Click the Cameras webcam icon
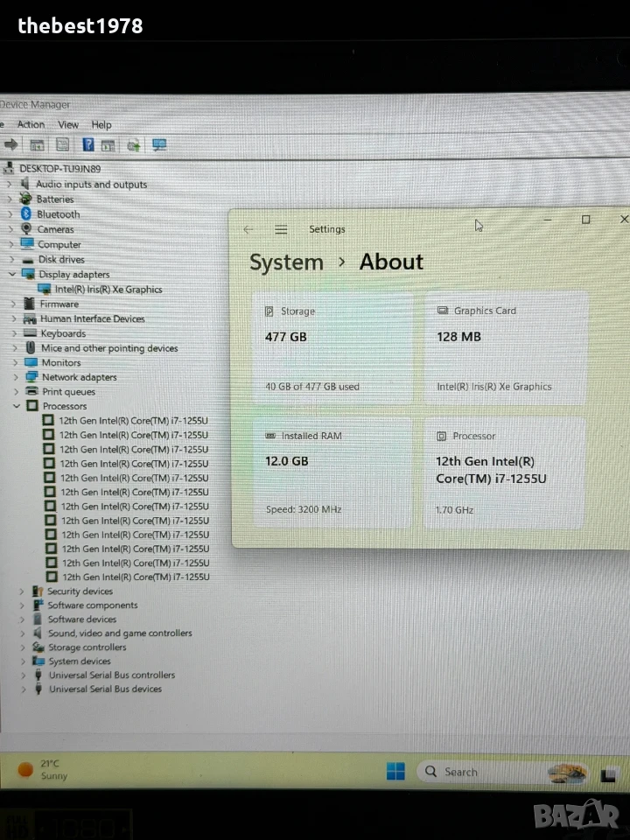Viewport: 630px width, 840px height. click(26, 228)
